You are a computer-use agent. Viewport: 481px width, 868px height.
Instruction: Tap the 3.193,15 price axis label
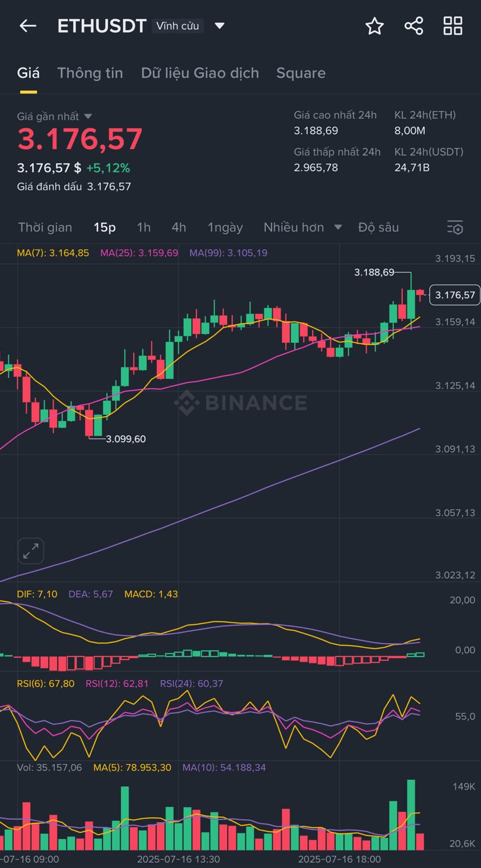pos(455,258)
